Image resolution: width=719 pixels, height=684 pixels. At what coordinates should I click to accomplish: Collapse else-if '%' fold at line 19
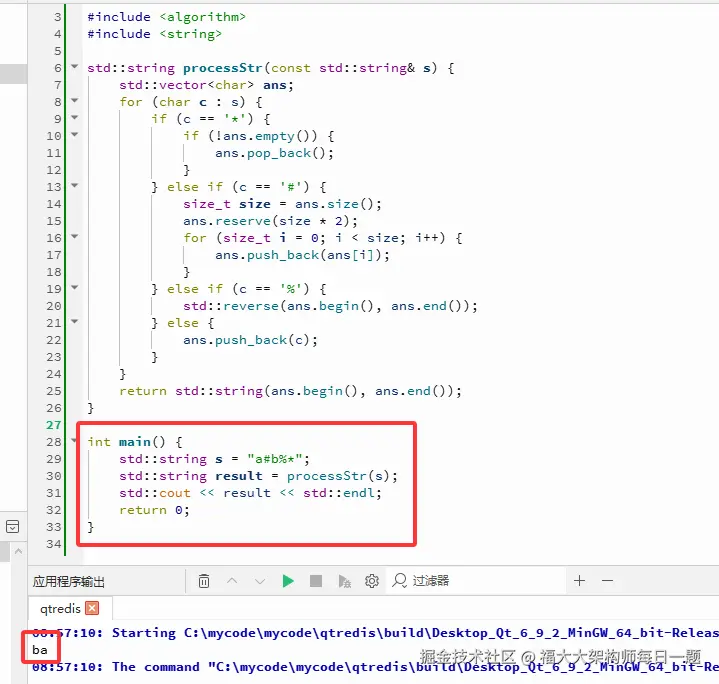[74, 287]
